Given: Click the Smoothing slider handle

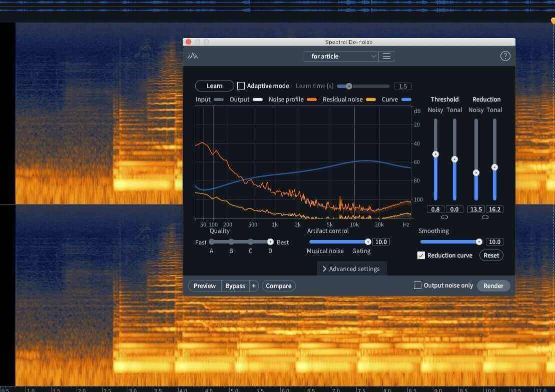Looking at the screenshot, I should (x=479, y=241).
